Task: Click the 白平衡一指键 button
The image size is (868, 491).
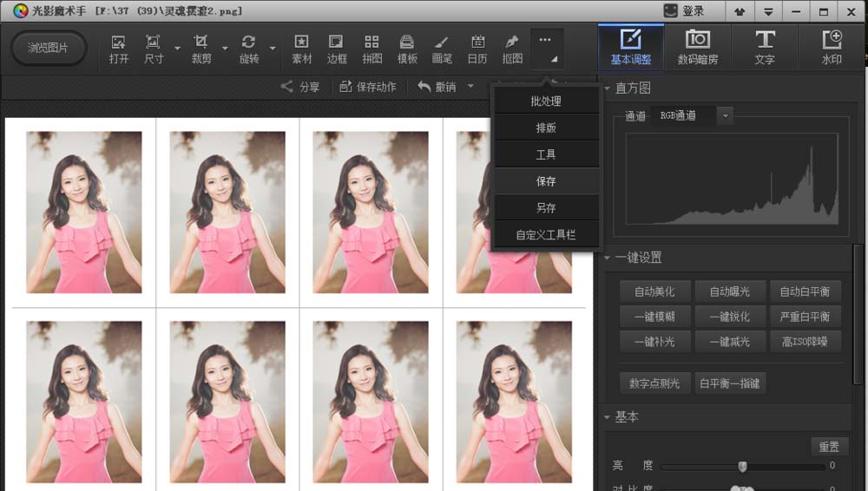Action: (x=730, y=383)
